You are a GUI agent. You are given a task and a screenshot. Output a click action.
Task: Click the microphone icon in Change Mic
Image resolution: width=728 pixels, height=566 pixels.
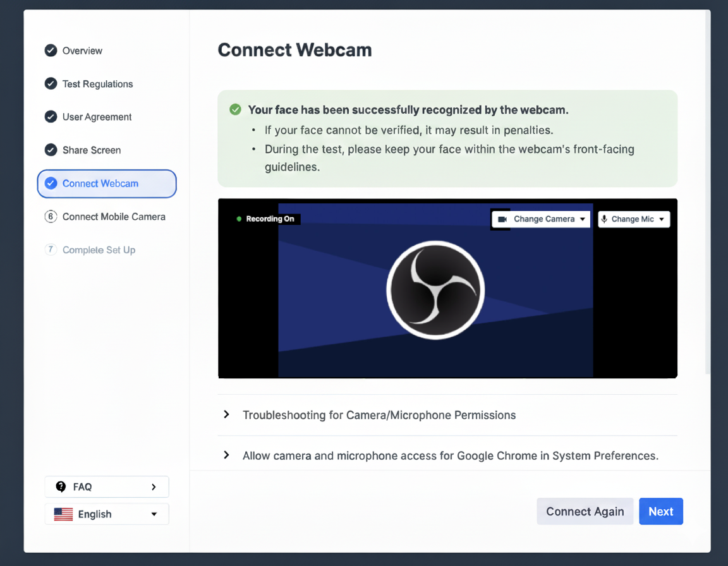click(x=604, y=219)
